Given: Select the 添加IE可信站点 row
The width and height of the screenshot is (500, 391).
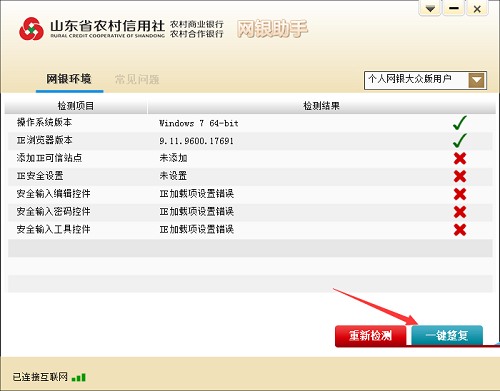Looking at the screenshot, I should (x=250, y=158).
